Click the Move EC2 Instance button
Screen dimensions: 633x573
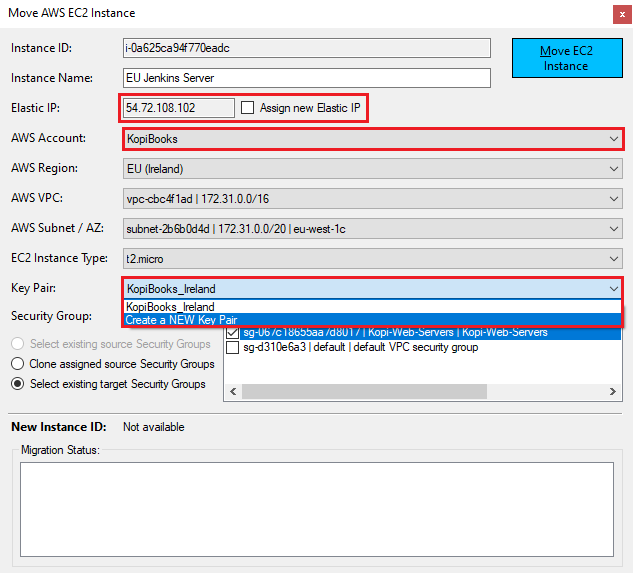click(567, 58)
